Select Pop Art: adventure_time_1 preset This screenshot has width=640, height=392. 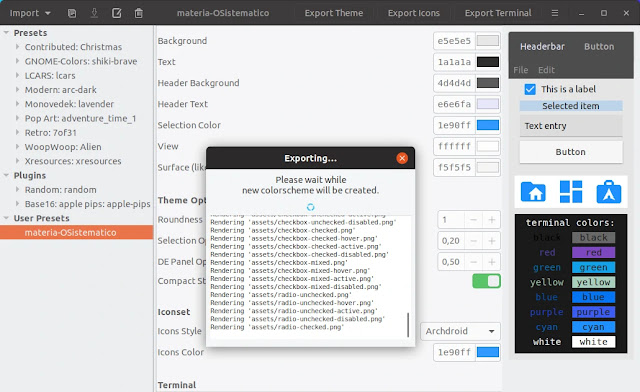coord(80,118)
